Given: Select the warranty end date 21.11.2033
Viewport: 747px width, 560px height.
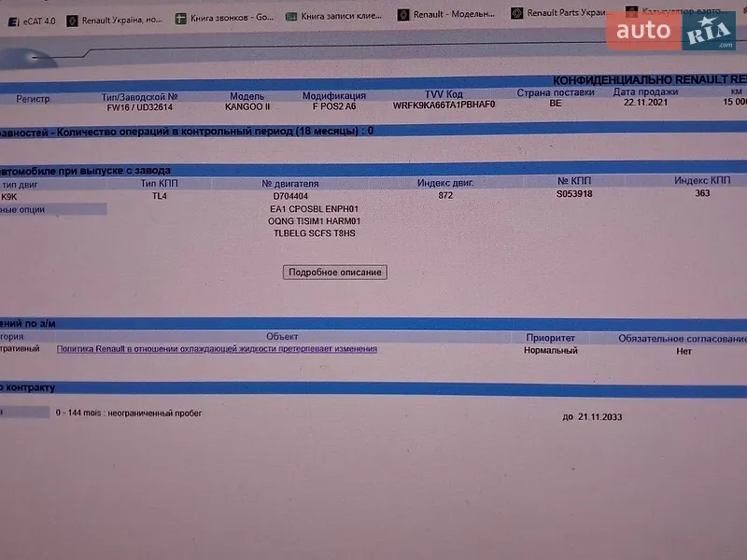Looking at the screenshot, I should click(599, 417).
